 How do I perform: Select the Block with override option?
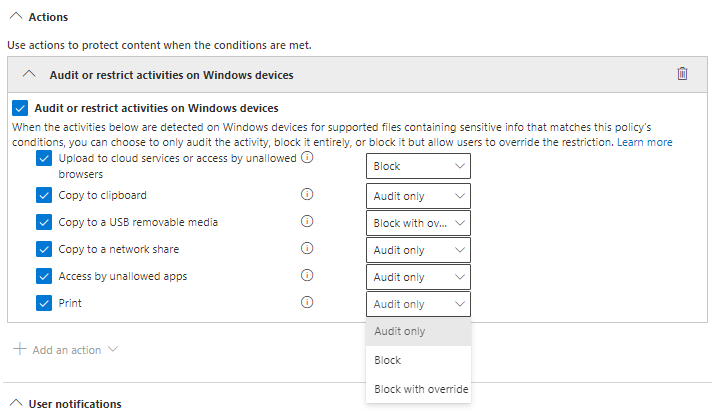click(x=420, y=389)
